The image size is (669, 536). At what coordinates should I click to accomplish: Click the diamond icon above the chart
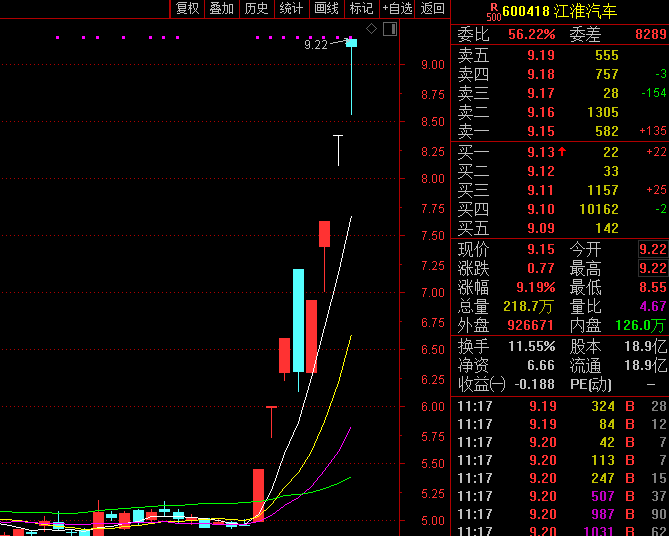pyautogui.click(x=372, y=29)
